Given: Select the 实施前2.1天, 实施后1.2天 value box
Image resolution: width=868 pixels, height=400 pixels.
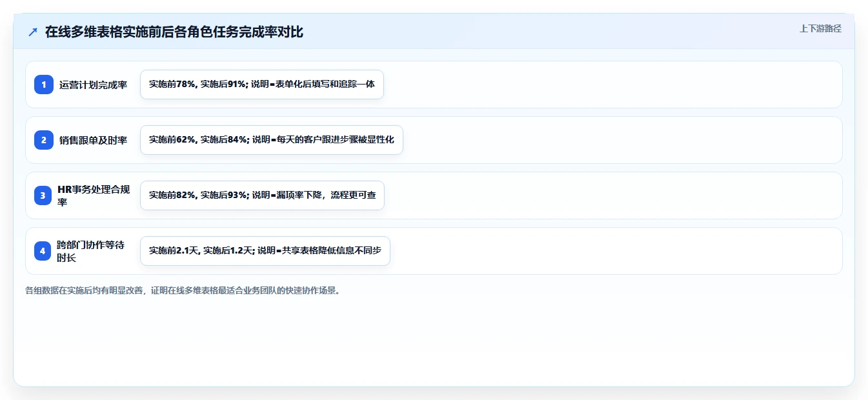Looking at the screenshot, I should point(265,251).
